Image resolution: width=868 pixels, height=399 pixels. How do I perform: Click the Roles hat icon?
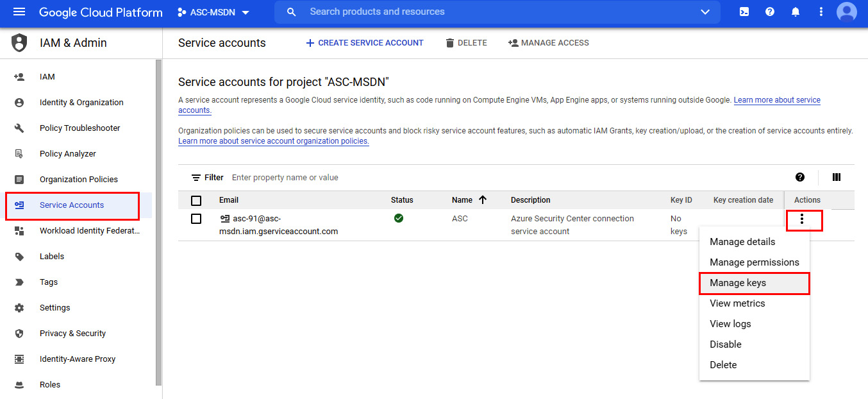19,385
